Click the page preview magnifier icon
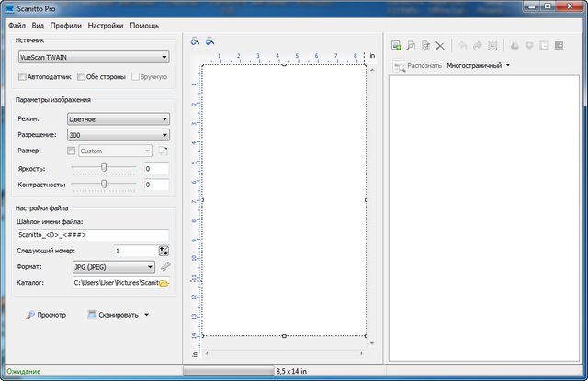 tap(411, 45)
